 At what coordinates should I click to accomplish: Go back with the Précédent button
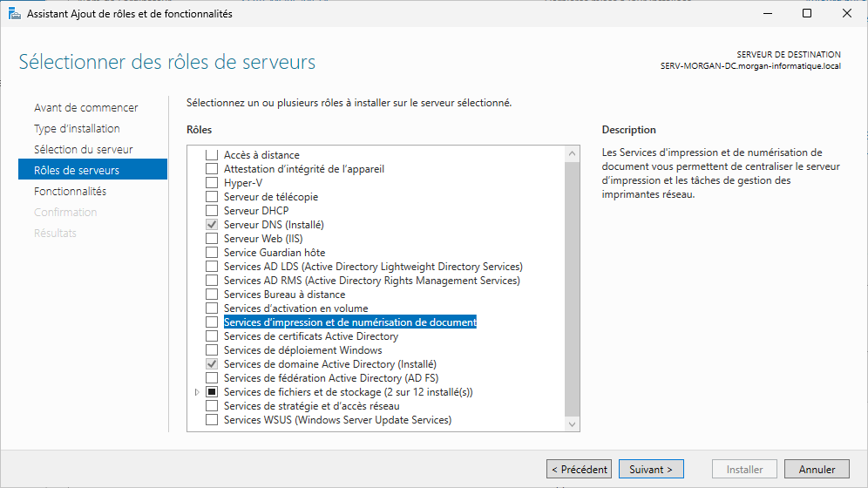click(579, 470)
